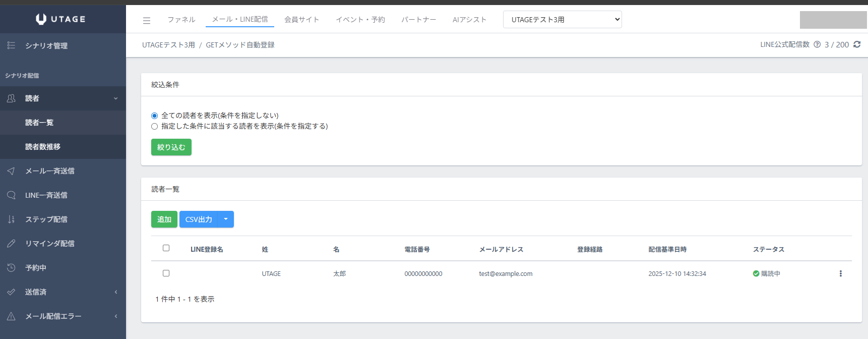Open リマインダ配信 in the sidebar

pyautogui.click(x=49, y=244)
